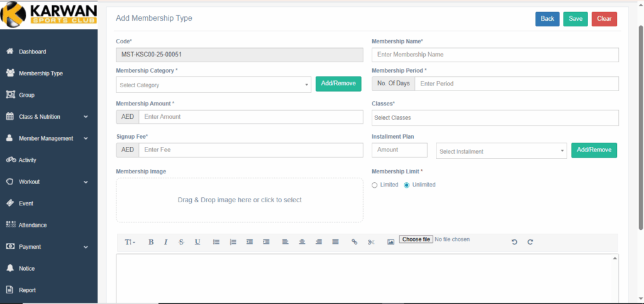Insert a bulleted list
This screenshot has width=644, height=304.
coord(216,242)
